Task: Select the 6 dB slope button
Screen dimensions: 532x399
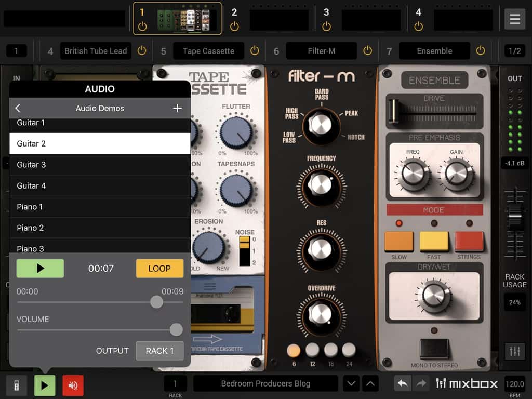Action: [294, 351]
